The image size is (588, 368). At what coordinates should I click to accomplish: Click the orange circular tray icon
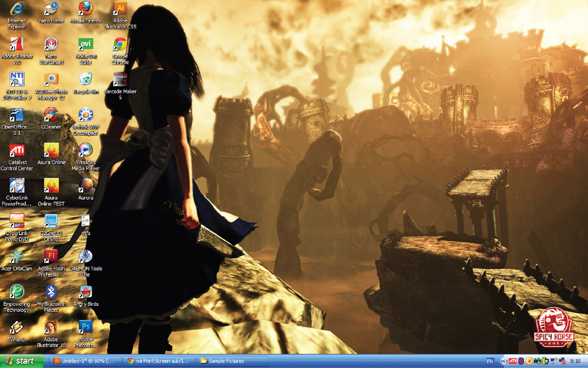[x=529, y=361]
